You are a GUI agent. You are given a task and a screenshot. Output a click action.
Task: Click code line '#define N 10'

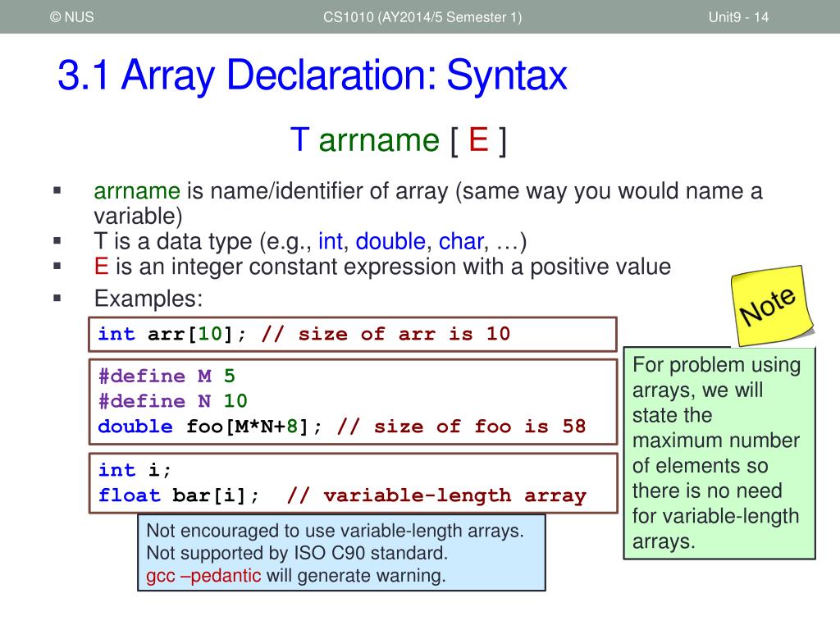click(172, 400)
